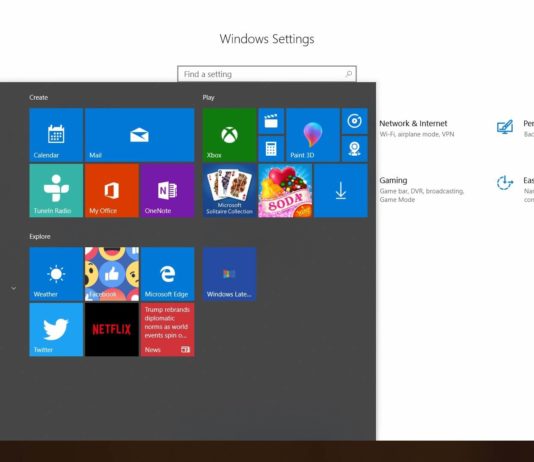Open the Twitter tile
Image resolution: width=534 pixels, height=462 pixels.
click(x=56, y=330)
